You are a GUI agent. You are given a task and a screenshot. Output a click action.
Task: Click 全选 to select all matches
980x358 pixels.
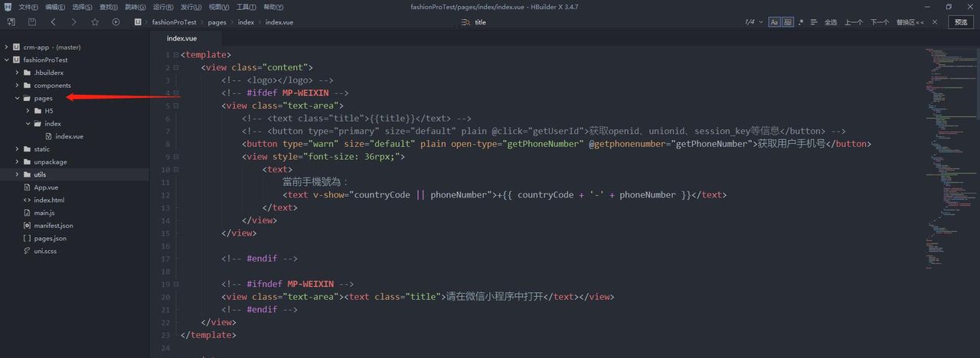831,22
